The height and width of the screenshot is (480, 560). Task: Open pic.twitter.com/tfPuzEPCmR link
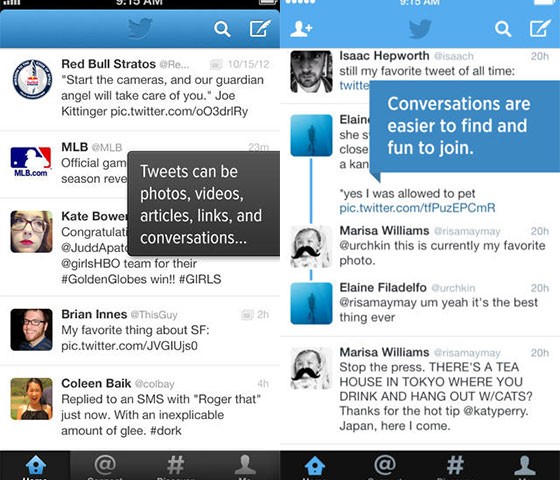[x=417, y=208]
